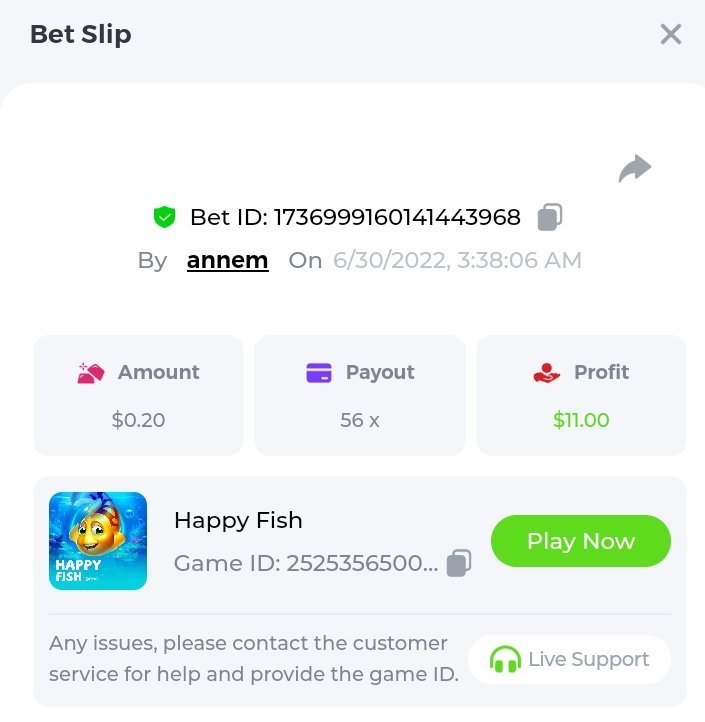The height and width of the screenshot is (722, 705).
Task: Click the 56 x payout value
Action: point(360,420)
